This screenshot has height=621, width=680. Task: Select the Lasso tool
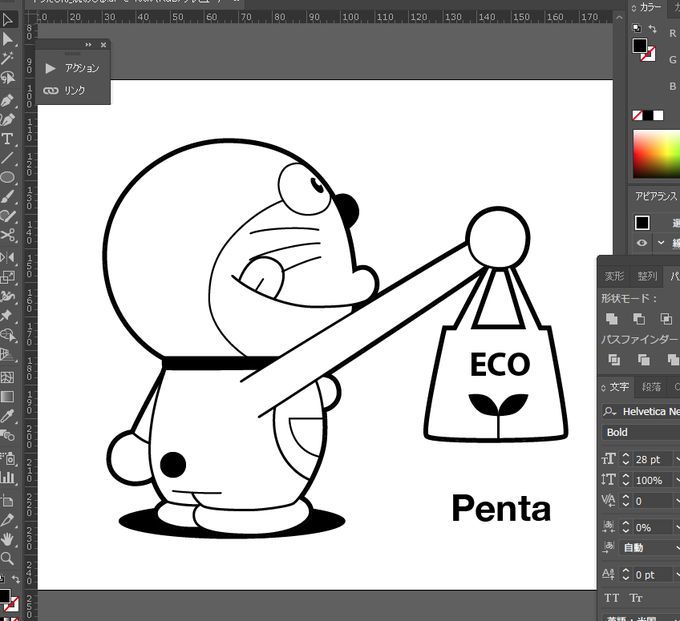point(7,78)
